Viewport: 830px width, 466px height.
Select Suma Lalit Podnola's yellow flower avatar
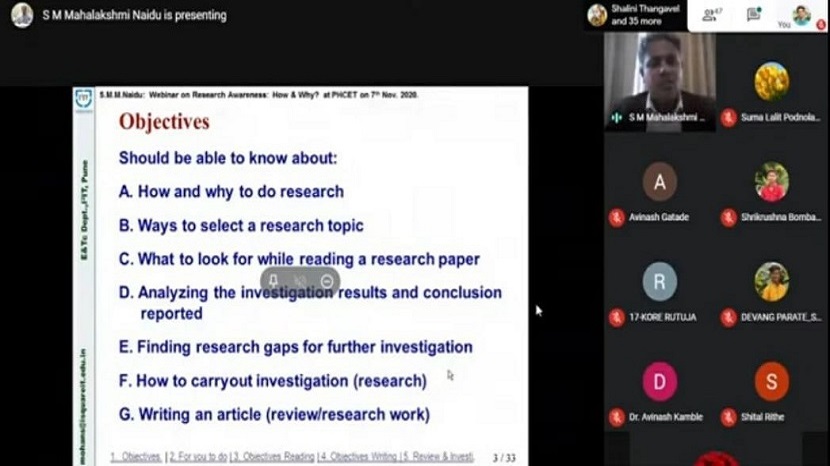point(772,82)
